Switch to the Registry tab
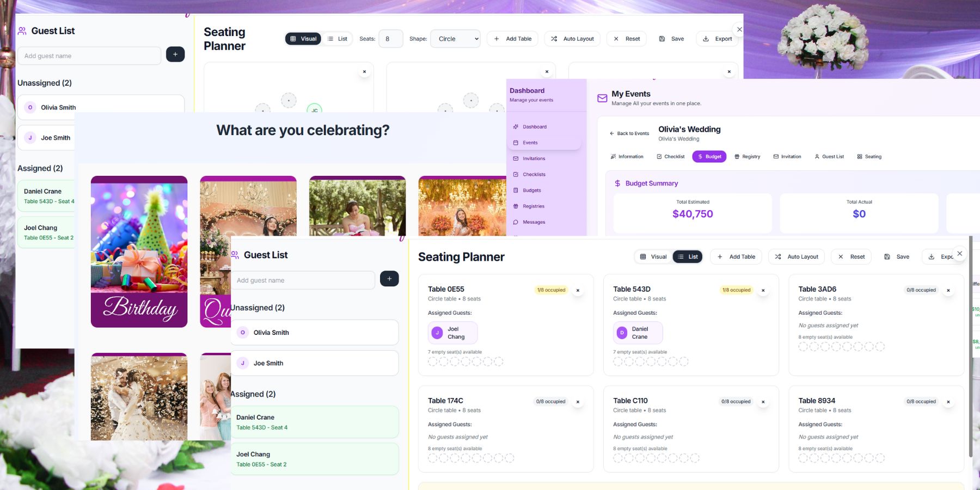Screen dimensions: 980x490 (747, 157)
